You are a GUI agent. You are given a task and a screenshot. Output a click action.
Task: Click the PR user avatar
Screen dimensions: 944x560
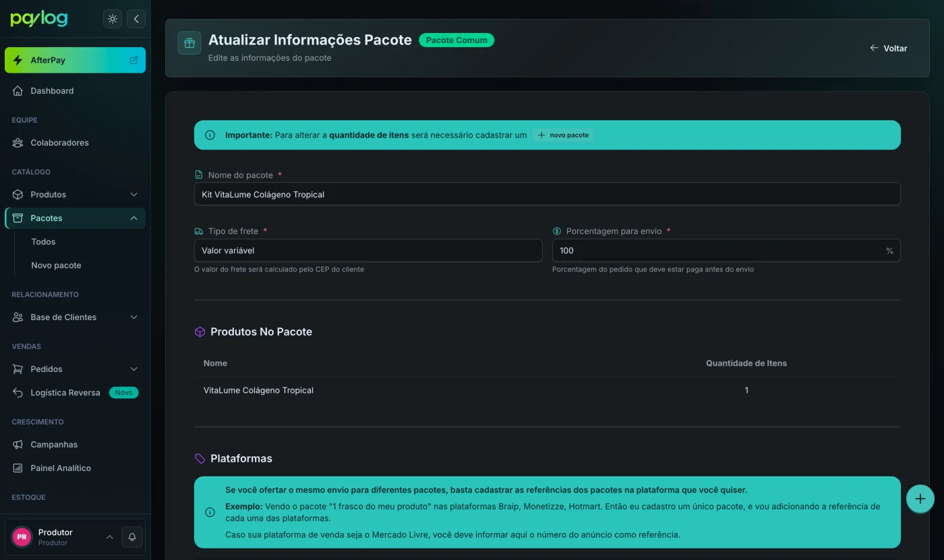(22, 537)
